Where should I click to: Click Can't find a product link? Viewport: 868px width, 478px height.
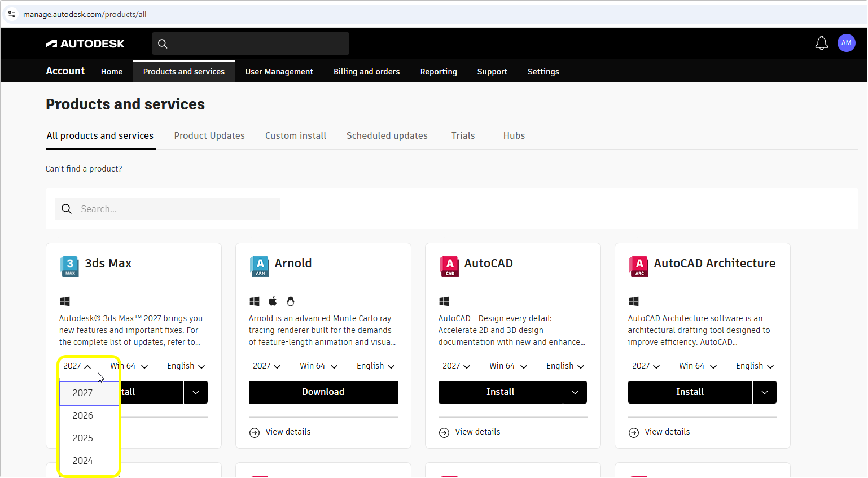84,169
